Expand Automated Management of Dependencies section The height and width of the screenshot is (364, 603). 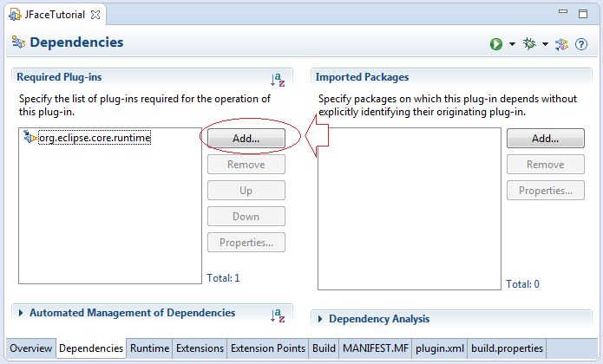click(21, 313)
